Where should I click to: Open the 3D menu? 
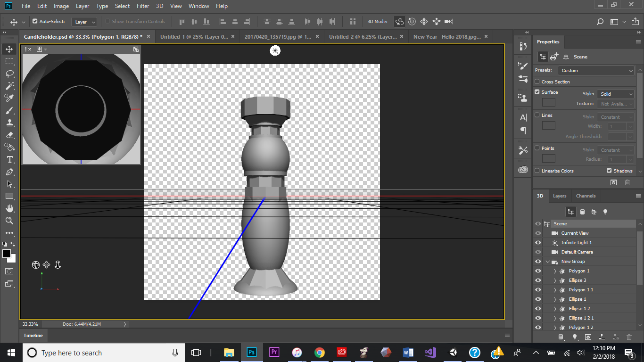coord(159,6)
